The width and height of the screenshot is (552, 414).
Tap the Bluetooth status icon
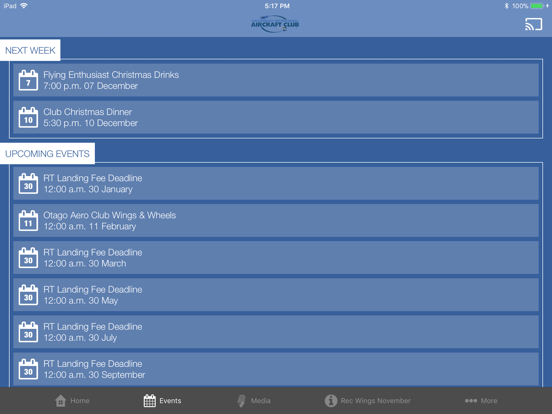click(507, 6)
